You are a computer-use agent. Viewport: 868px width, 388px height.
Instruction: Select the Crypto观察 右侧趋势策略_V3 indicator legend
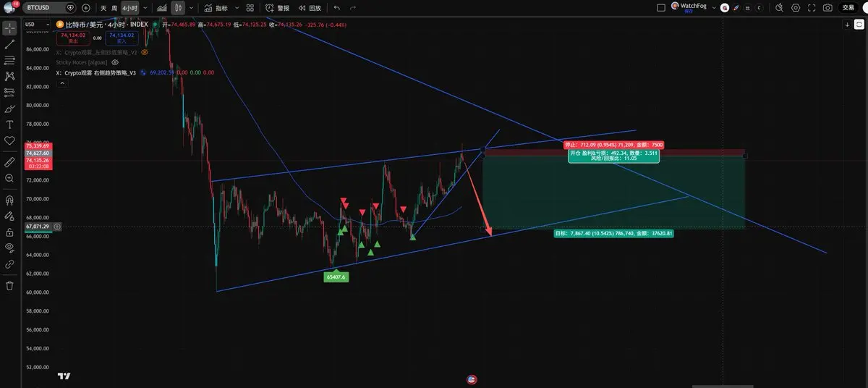click(x=96, y=73)
